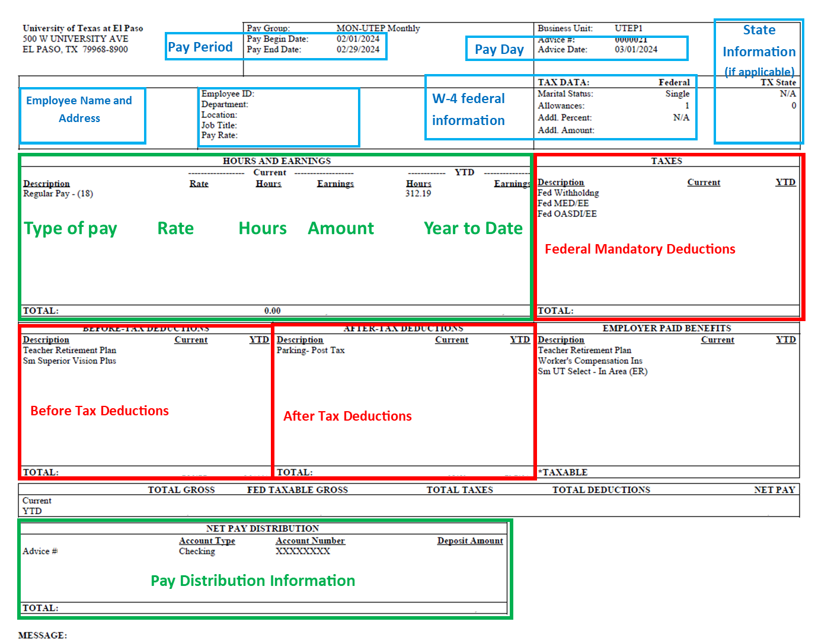The image size is (815, 644).
Task: Select the EMPLOYER PAID BENEFITS section header
Action: (x=667, y=328)
